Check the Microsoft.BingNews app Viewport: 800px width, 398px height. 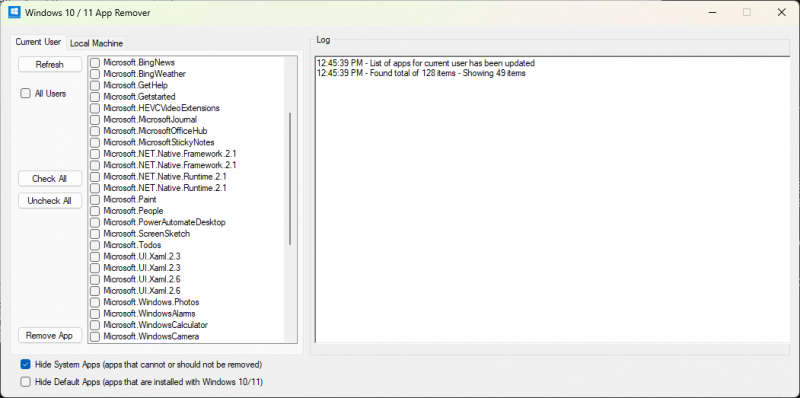[95, 63]
